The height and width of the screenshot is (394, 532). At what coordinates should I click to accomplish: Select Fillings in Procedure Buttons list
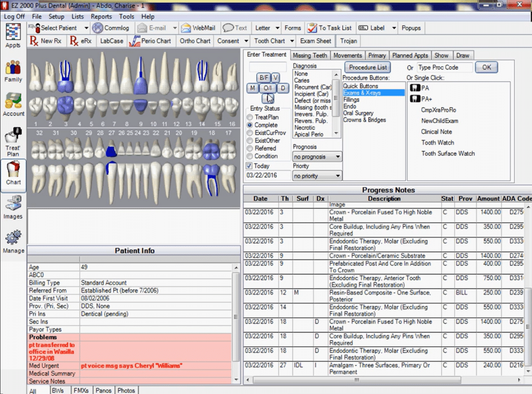pyautogui.click(x=351, y=100)
